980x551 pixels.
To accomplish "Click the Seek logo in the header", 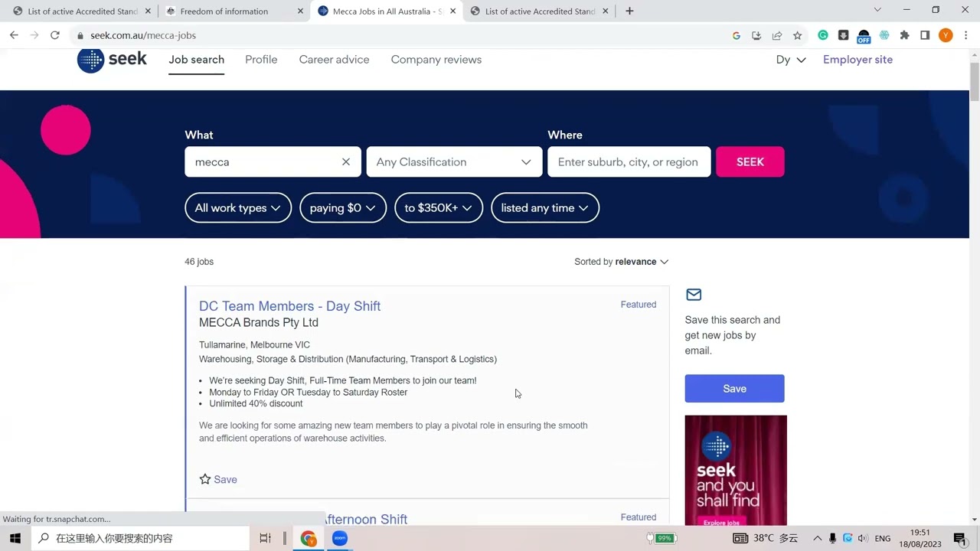I will (x=112, y=60).
